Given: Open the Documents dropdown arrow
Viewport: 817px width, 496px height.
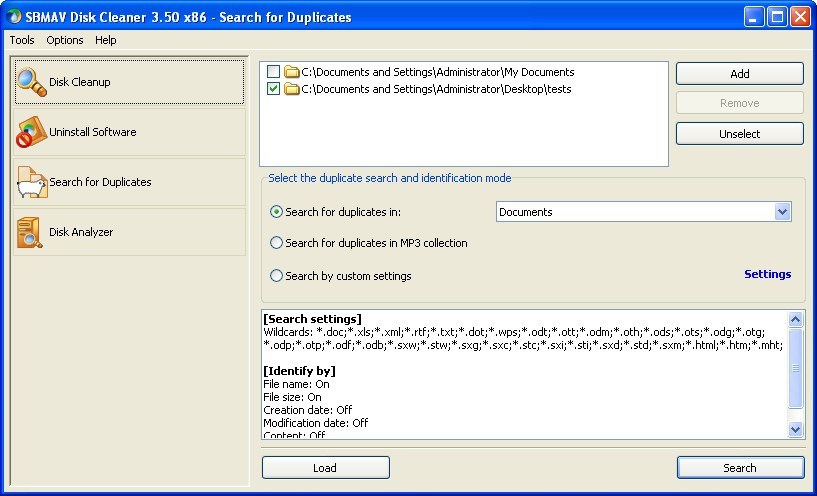Looking at the screenshot, I should [782, 212].
